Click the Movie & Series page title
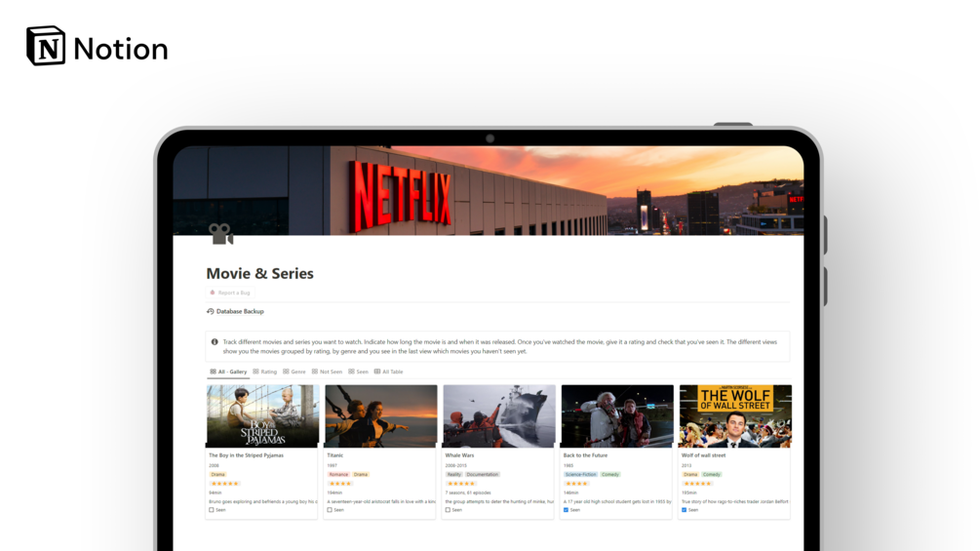 pos(260,274)
